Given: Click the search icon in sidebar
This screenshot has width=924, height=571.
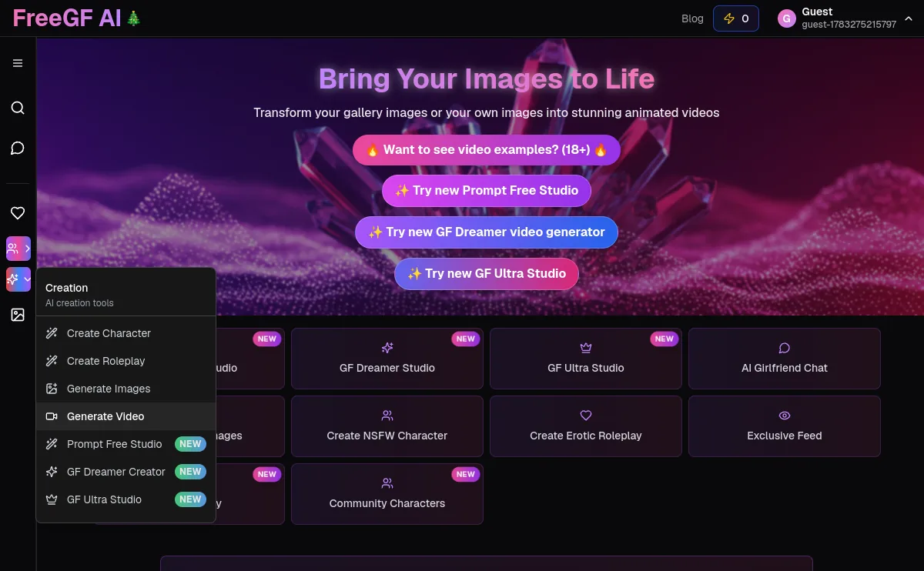Looking at the screenshot, I should (18, 108).
